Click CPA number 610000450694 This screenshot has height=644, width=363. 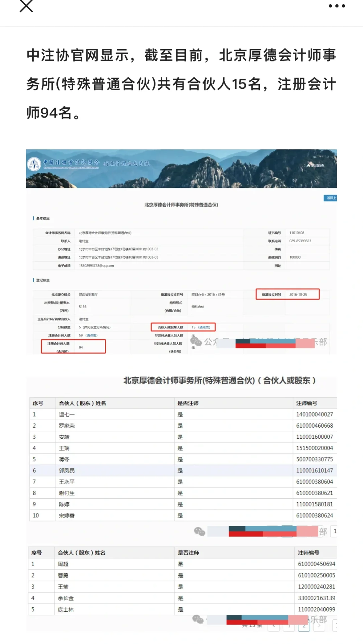coord(316,564)
